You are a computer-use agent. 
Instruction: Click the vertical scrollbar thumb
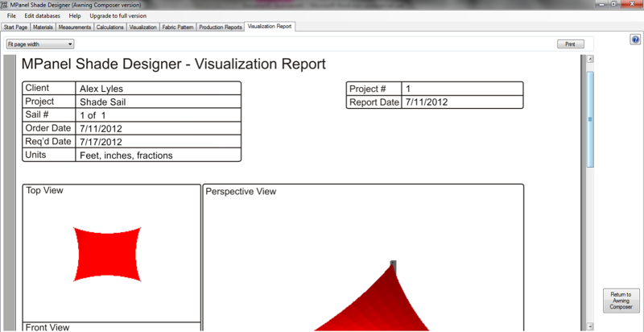coord(590,118)
